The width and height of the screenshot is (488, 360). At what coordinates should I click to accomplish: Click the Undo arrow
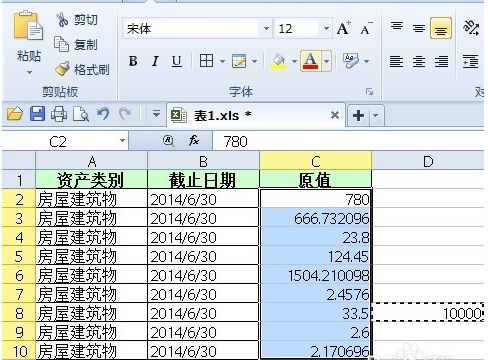(103, 114)
